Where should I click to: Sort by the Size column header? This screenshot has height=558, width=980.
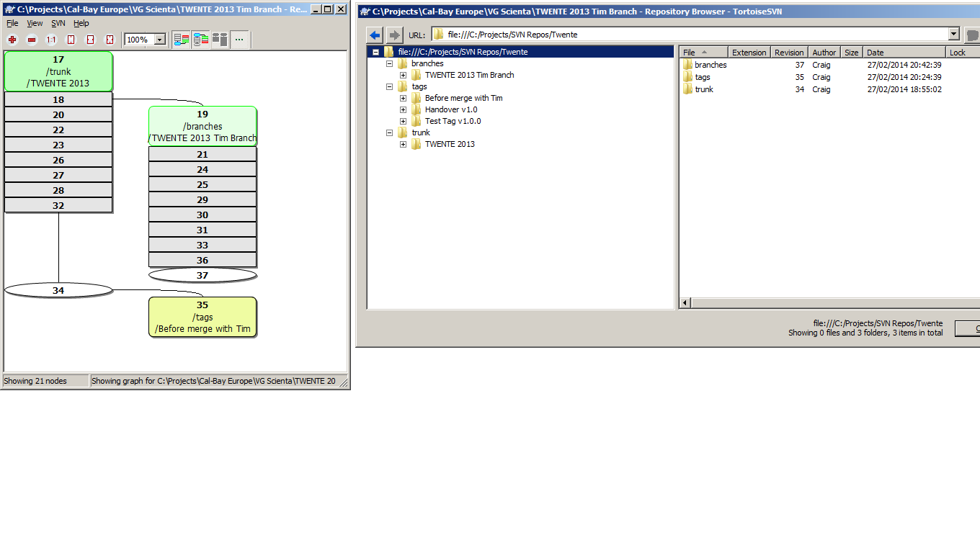pyautogui.click(x=852, y=53)
